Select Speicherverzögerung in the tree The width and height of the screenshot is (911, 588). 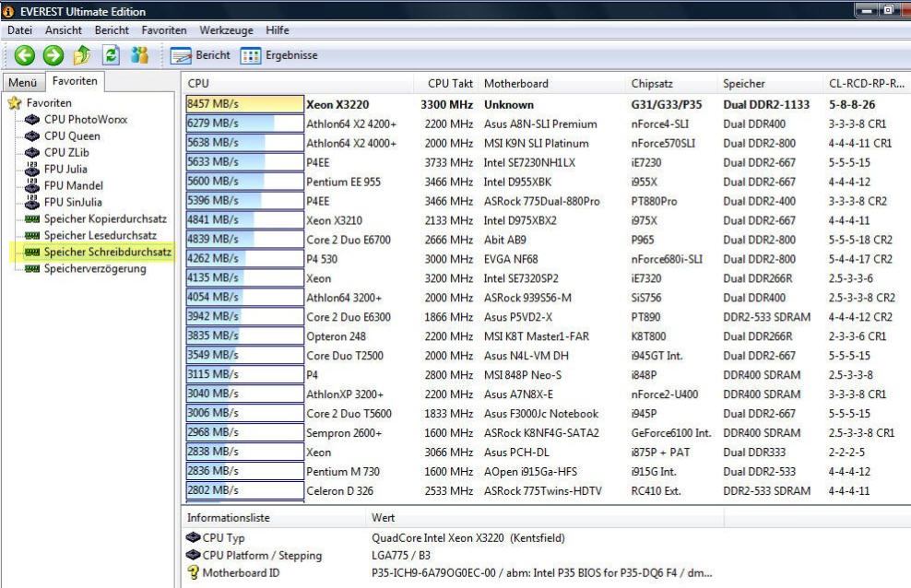point(95,269)
